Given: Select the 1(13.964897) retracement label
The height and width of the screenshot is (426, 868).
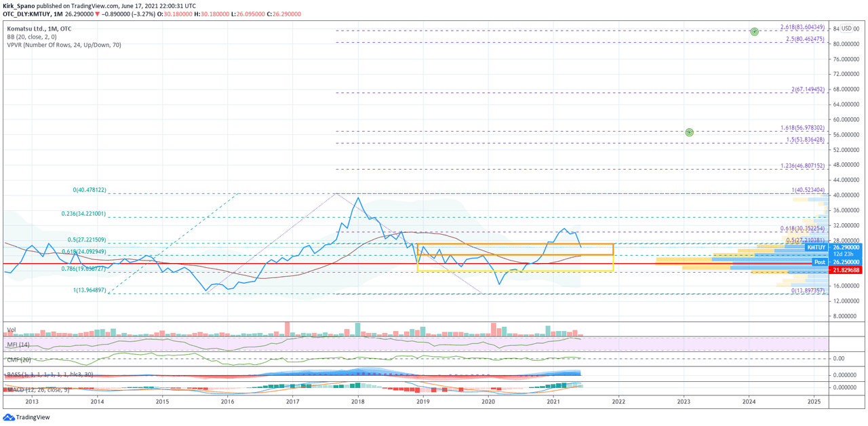Looking at the screenshot, I should (x=90, y=290).
